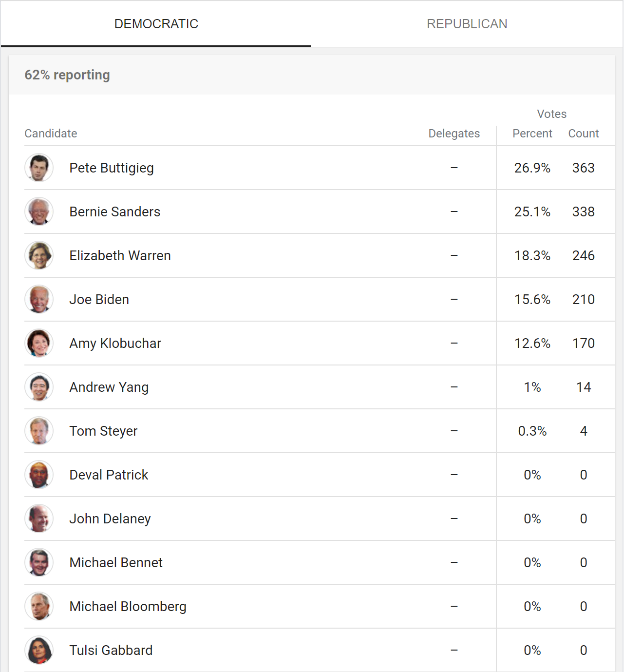The width and height of the screenshot is (624, 672).
Task: Click the Candidate column header
Action: pyautogui.click(x=51, y=134)
